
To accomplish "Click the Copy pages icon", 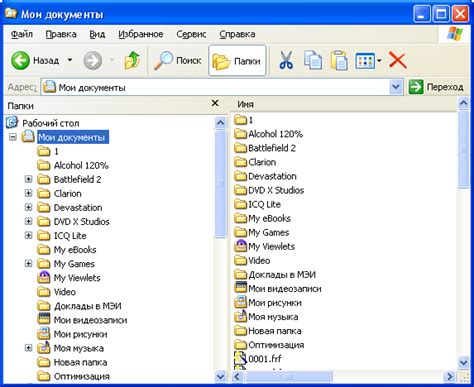I will click(x=313, y=60).
